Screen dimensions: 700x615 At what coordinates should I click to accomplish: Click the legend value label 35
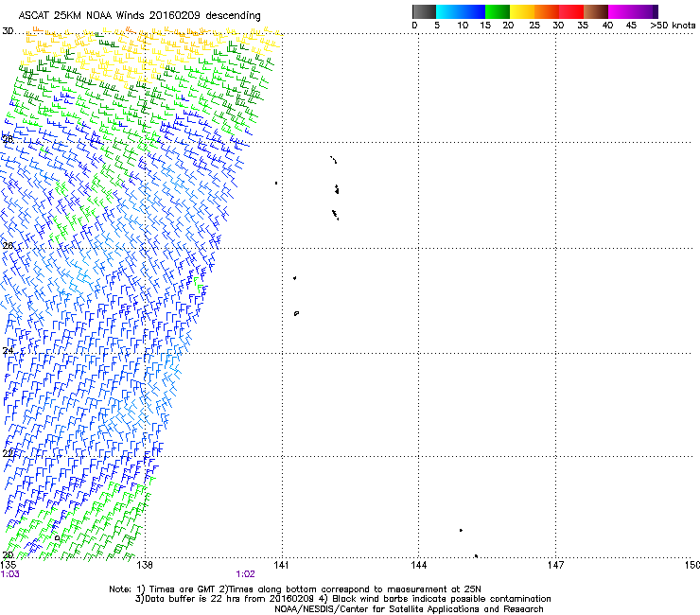(x=583, y=26)
